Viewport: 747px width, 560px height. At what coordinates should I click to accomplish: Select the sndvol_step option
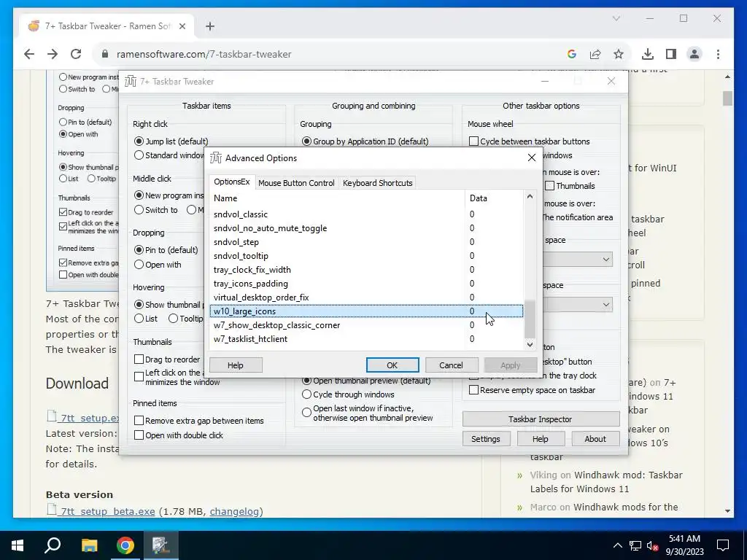click(x=366, y=242)
